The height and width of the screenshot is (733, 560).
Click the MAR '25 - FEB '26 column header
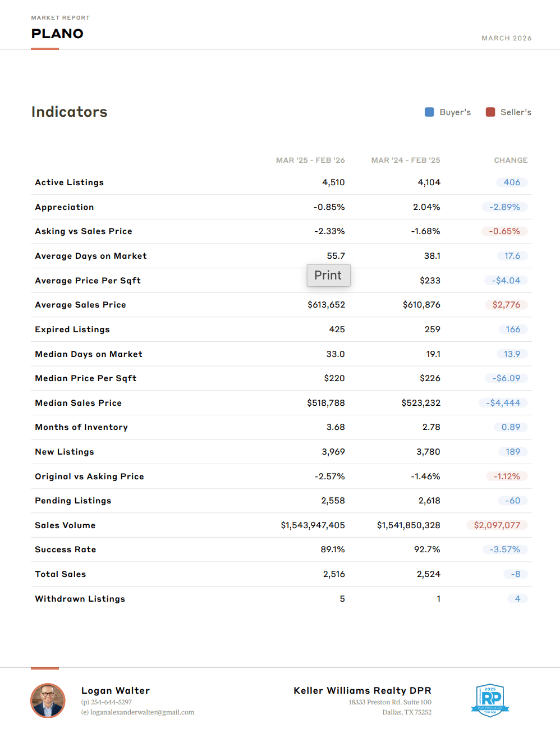310,161
